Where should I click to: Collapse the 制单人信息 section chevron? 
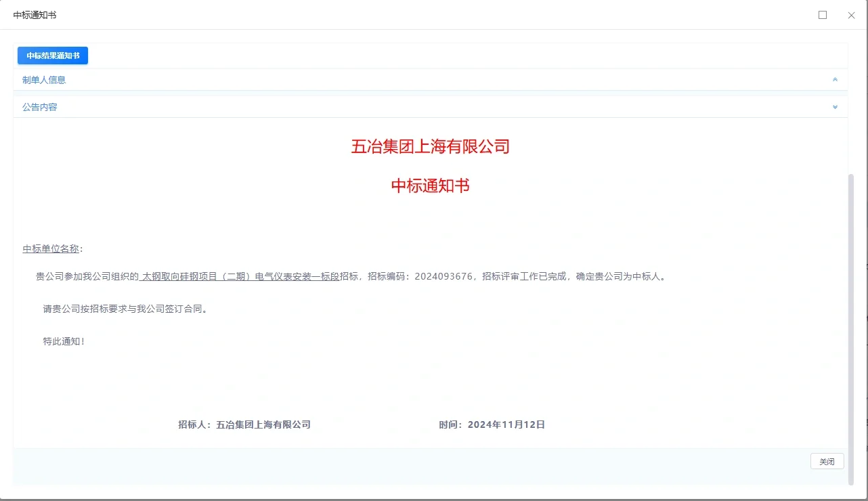[x=835, y=79]
